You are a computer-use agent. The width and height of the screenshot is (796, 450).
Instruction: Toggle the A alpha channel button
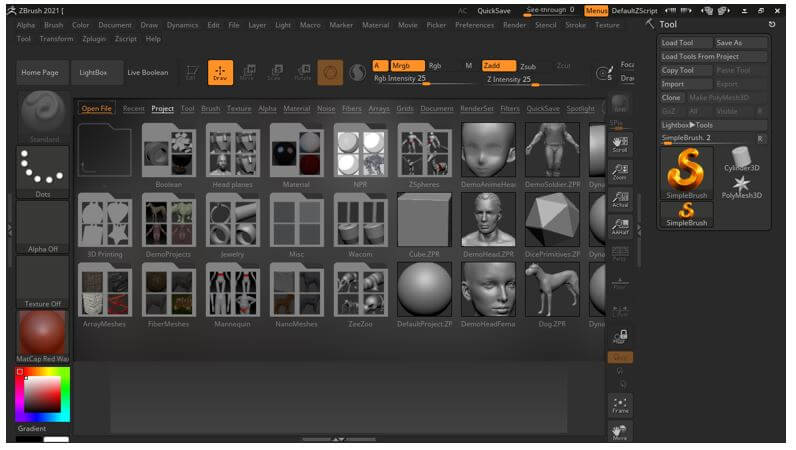click(378, 66)
